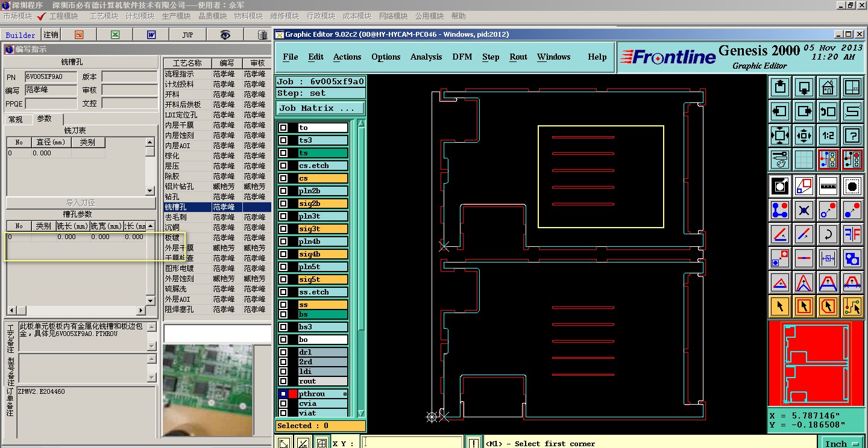Open the Job Matrix dropdown button
This screenshot has height=448, width=868.
(x=321, y=108)
